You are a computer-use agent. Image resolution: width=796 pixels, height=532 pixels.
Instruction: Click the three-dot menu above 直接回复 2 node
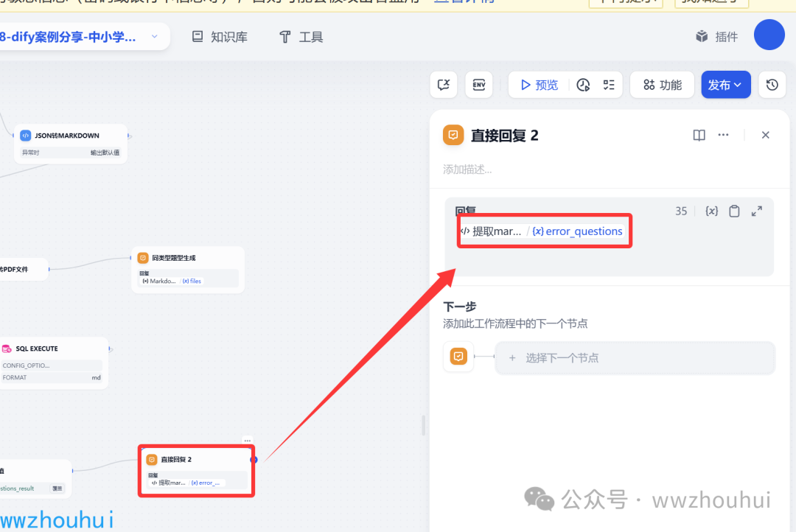click(247, 440)
